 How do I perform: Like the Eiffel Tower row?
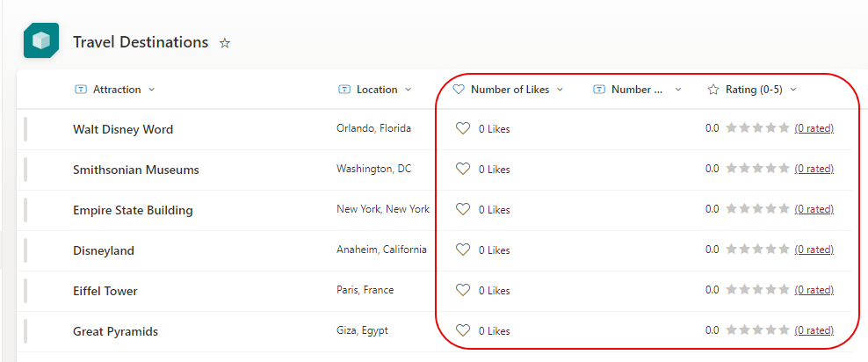463,290
